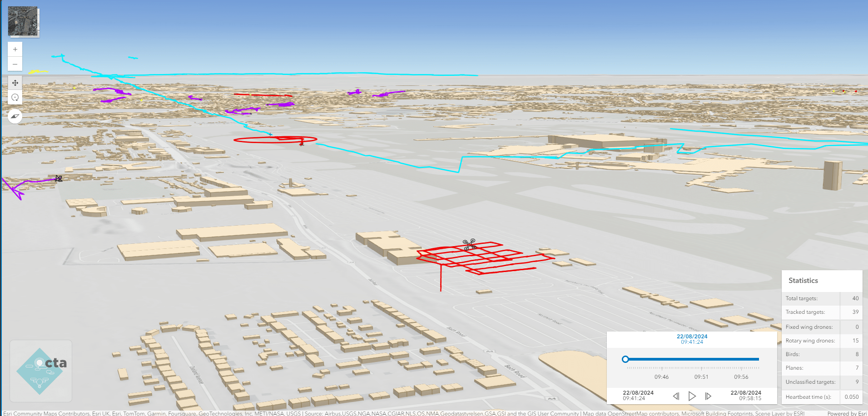Step to the previous time frame
Image resolution: width=868 pixels, height=416 pixels.
tap(676, 396)
